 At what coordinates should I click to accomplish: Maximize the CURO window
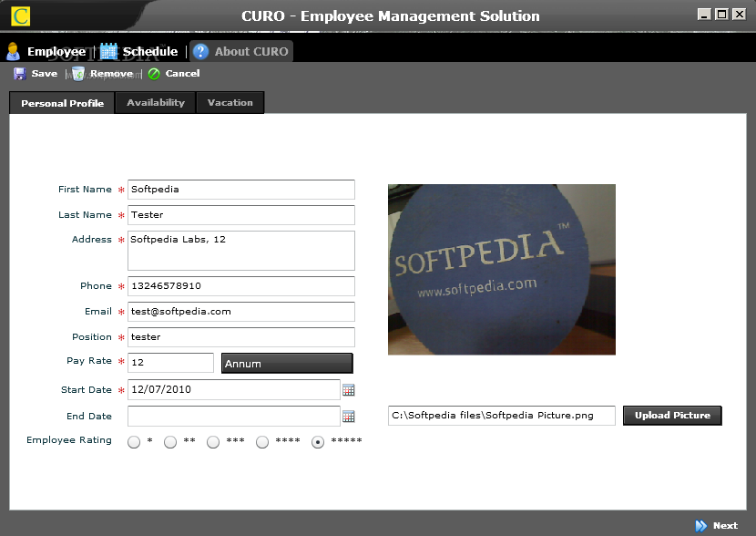[721, 15]
